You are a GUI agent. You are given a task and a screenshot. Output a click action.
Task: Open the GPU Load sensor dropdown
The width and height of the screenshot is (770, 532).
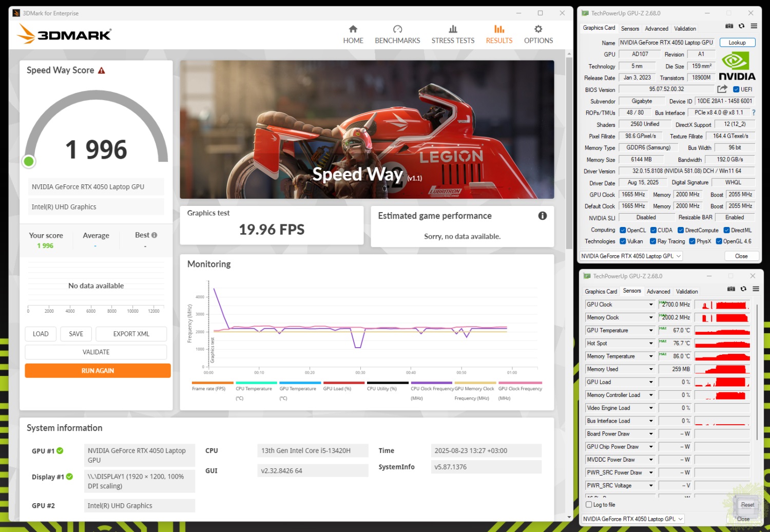coord(651,382)
